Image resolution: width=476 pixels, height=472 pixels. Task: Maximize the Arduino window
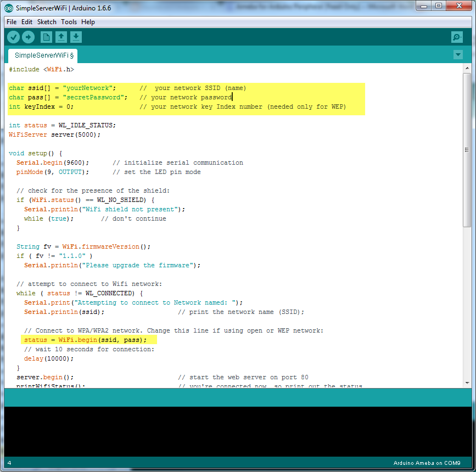pyautogui.click(x=439, y=6)
